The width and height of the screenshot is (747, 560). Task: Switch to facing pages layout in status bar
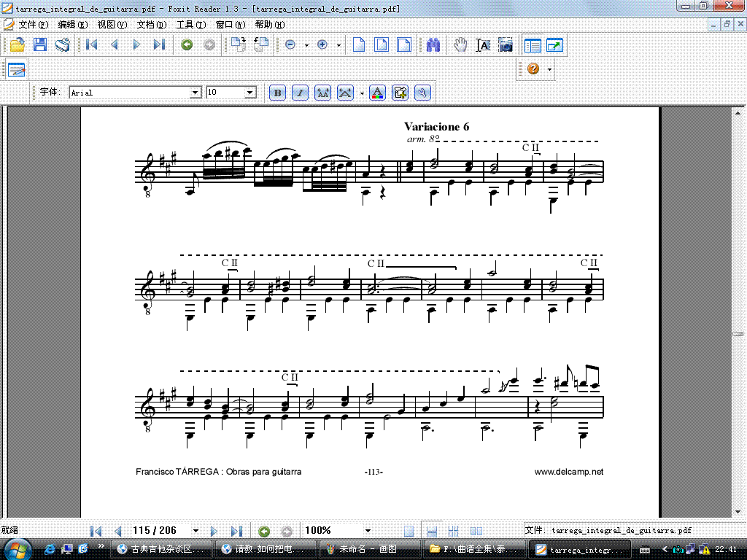pos(476,531)
